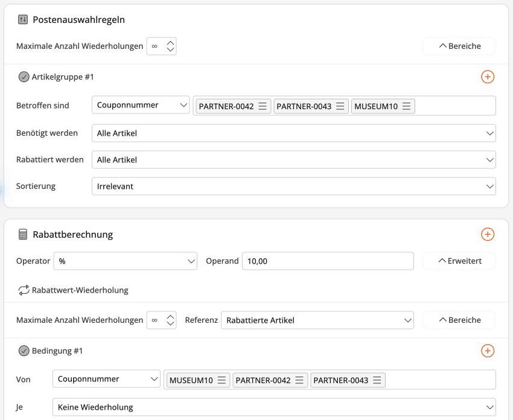Image resolution: width=513 pixels, height=420 pixels.
Task: Click the loop icon beside Rabattwert-Wiederholung
Action: tap(24, 290)
